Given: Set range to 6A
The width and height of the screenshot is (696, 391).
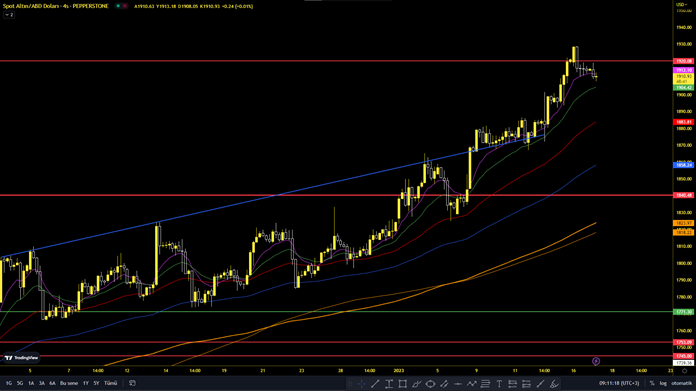Looking at the screenshot, I should point(52,383).
